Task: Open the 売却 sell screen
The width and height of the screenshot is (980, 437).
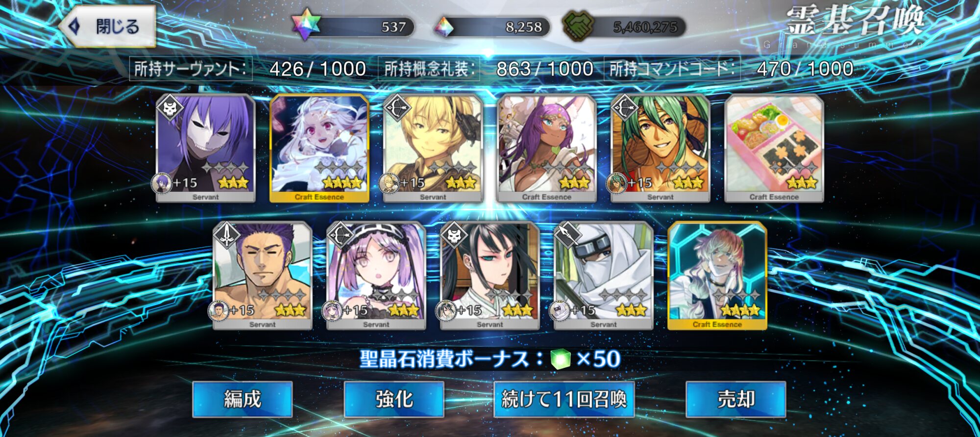Action: click(735, 399)
